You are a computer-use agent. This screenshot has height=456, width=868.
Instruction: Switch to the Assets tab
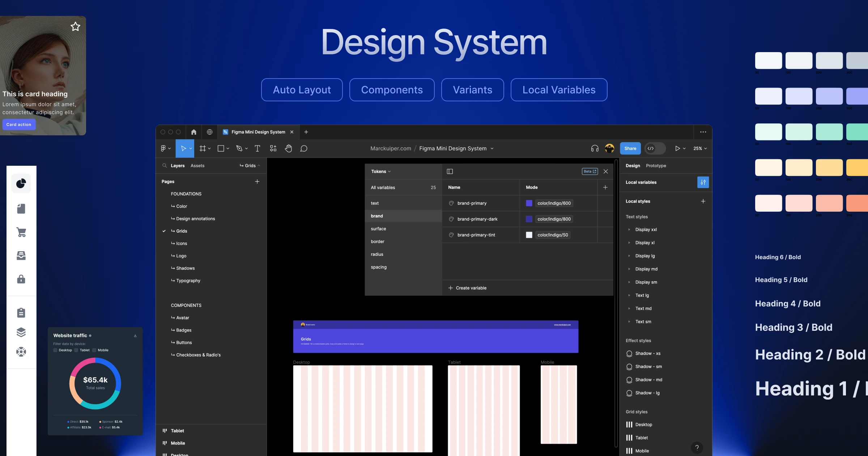(197, 166)
